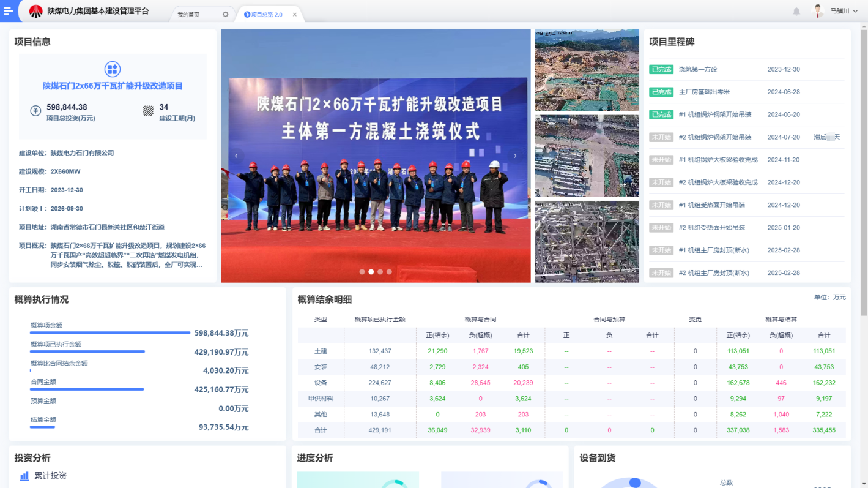Select milestone #1 机组锅炉大板梁验收完成

(x=718, y=160)
